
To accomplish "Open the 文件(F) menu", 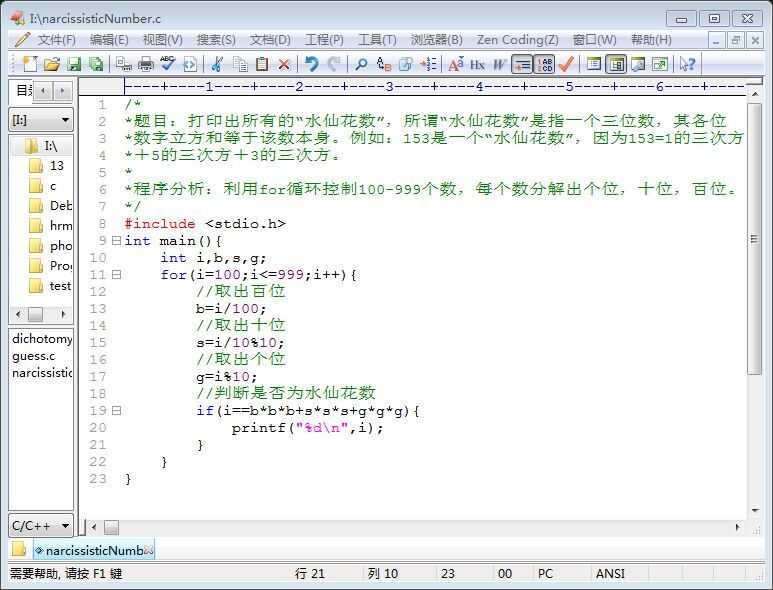I will point(57,40).
